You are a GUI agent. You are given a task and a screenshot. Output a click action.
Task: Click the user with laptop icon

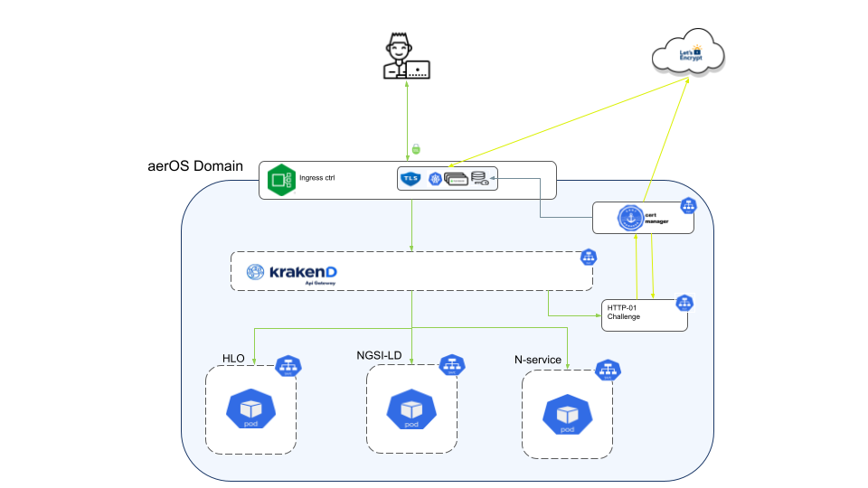click(407, 56)
